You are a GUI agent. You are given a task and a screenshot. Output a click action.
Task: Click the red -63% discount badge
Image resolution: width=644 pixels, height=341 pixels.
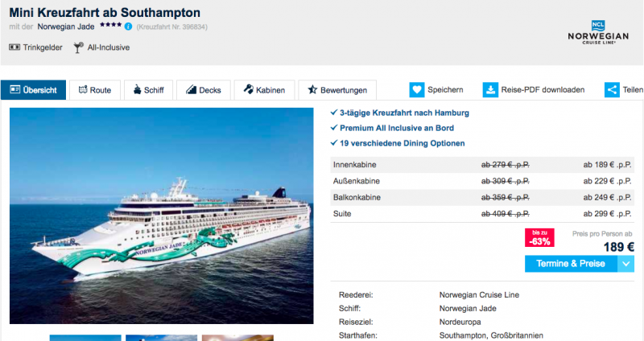539,237
